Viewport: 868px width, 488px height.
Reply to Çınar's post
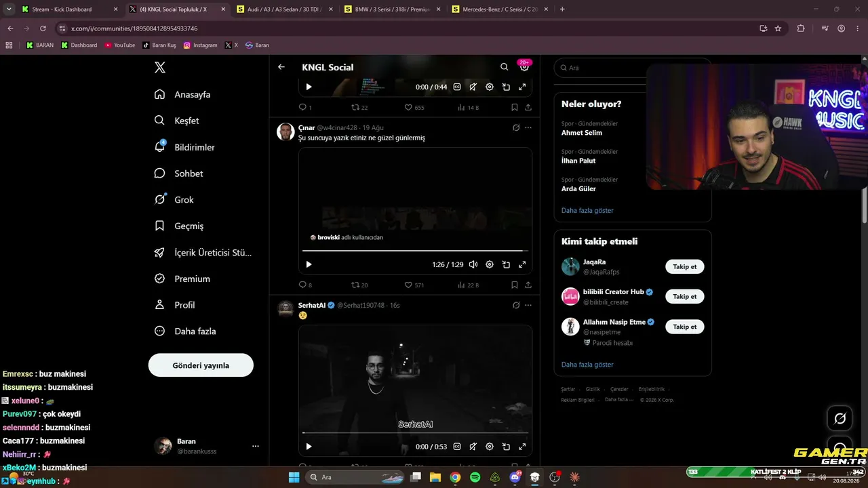pos(305,285)
